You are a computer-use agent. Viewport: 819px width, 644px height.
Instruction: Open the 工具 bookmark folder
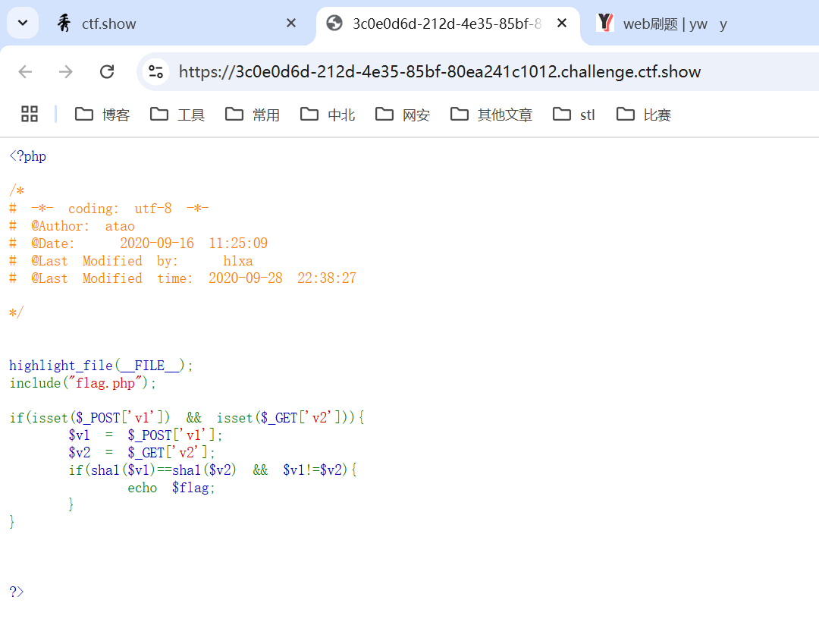[177, 115]
